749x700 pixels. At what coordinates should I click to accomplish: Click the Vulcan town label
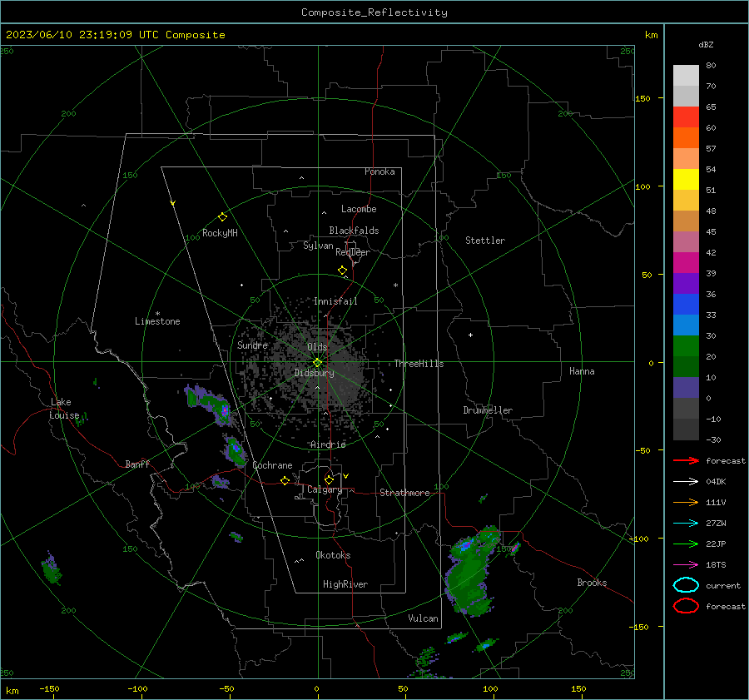pyautogui.click(x=423, y=618)
